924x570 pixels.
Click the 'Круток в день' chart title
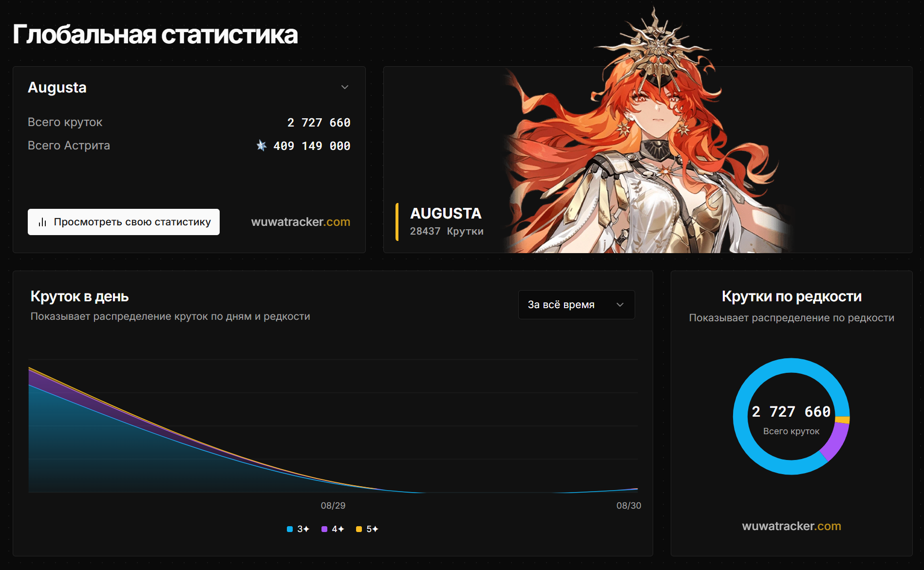(x=79, y=296)
